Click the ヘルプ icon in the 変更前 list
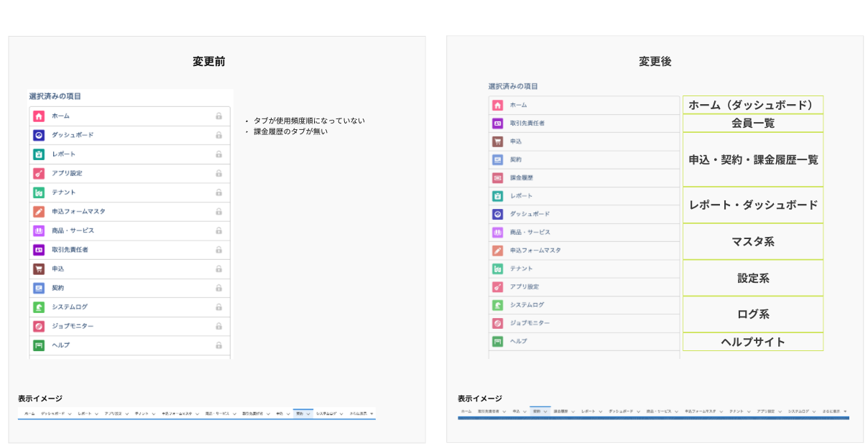Screen dimensions: 868x448 click(39, 345)
